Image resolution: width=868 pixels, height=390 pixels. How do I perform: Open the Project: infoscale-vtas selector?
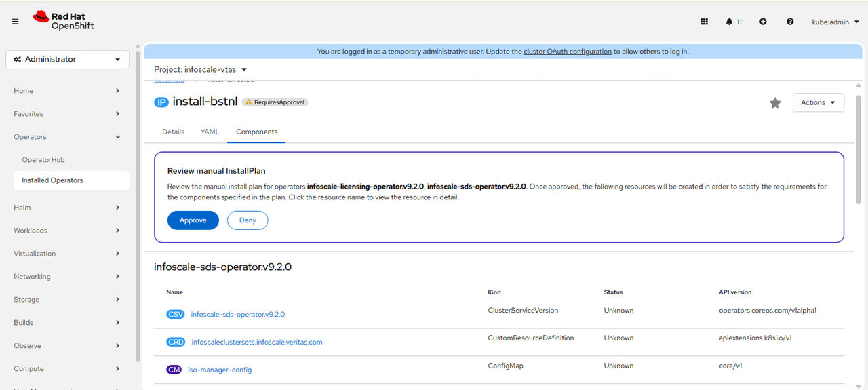click(201, 69)
